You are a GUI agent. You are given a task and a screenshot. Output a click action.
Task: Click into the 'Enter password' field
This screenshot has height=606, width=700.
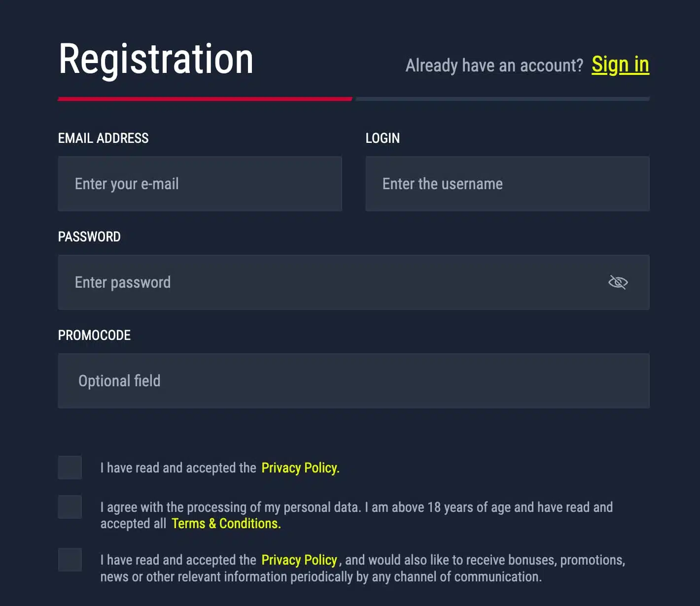click(x=353, y=282)
